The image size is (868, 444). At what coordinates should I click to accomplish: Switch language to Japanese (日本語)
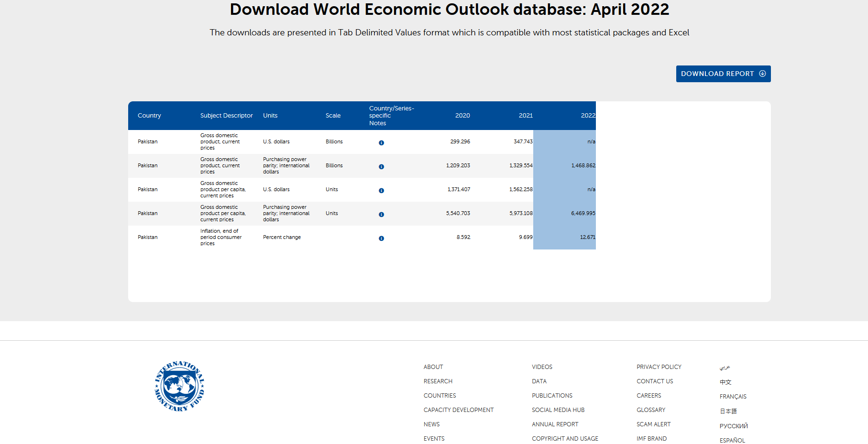point(728,411)
